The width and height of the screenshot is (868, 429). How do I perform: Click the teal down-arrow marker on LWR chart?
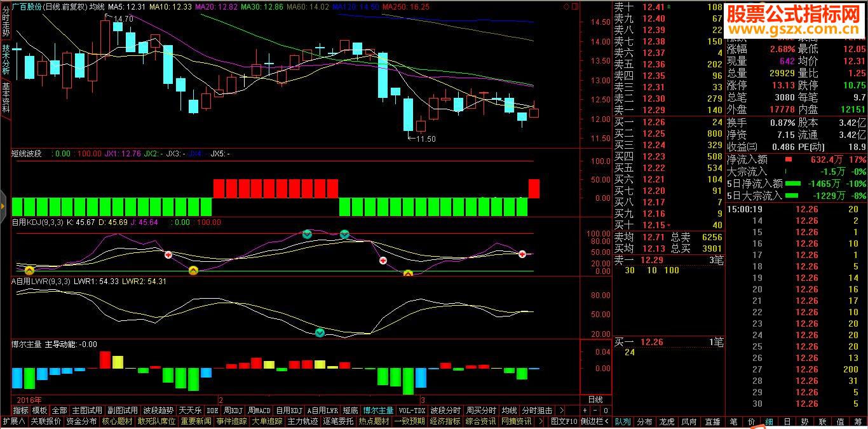point(320,332)
